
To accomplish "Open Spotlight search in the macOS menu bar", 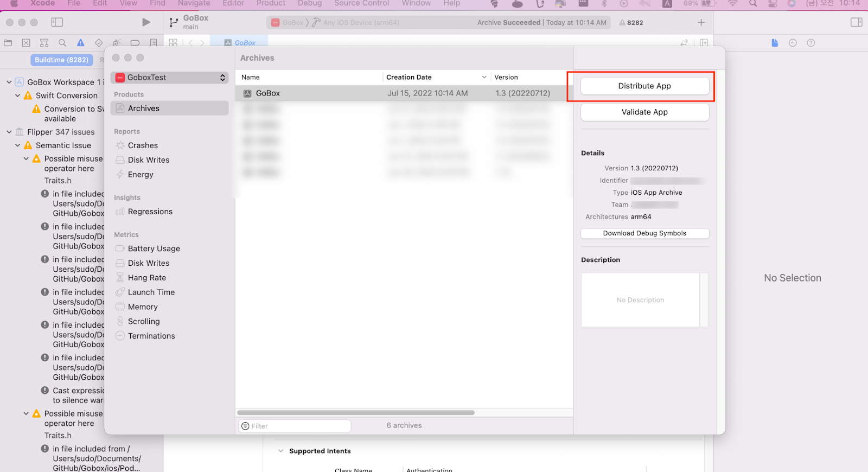I will click(753, 3).
